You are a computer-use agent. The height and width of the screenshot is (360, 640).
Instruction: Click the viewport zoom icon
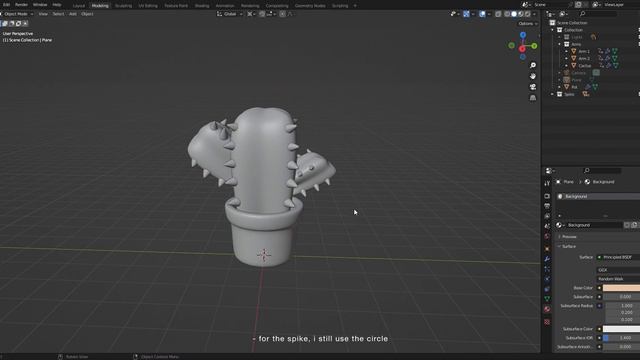click(533, 65)
